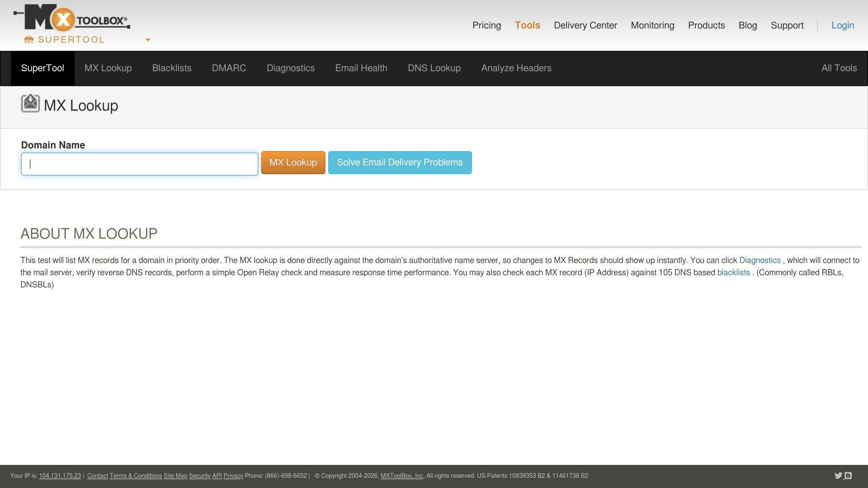Viewport: 868px width, 488px height.
Task: Open the Analyze Headers tab
Action: (516, 68)
